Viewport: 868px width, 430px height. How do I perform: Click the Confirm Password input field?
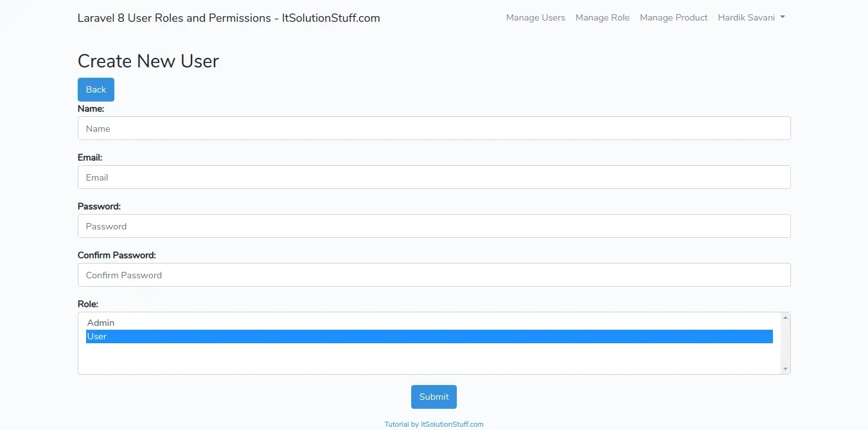tap(434, 275)
